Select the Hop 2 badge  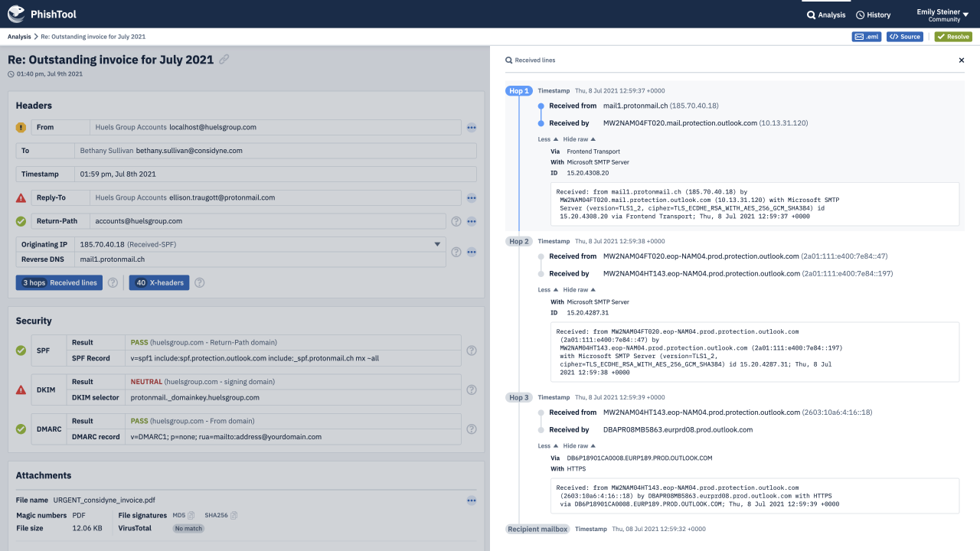519,241
